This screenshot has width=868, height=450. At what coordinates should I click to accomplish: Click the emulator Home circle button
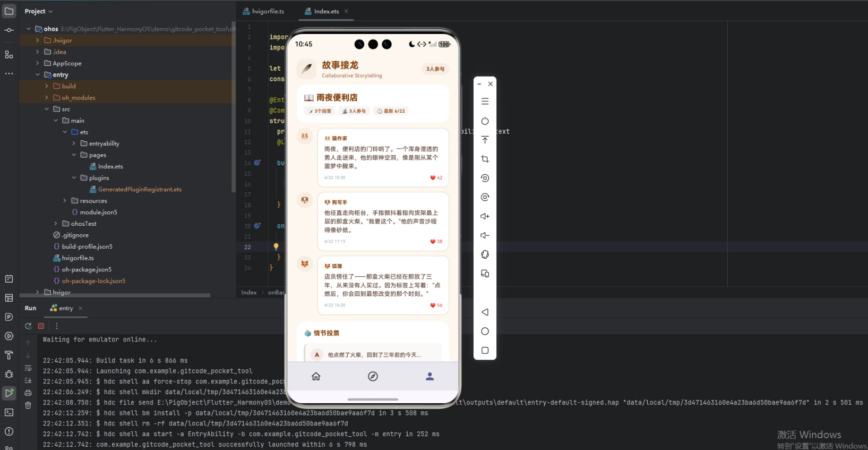tap(485, 332)
